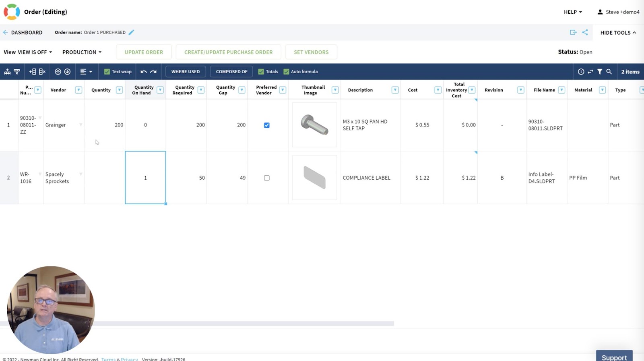Edit the order name with the pencil icon
644x361 pixels.
[131, 32]
